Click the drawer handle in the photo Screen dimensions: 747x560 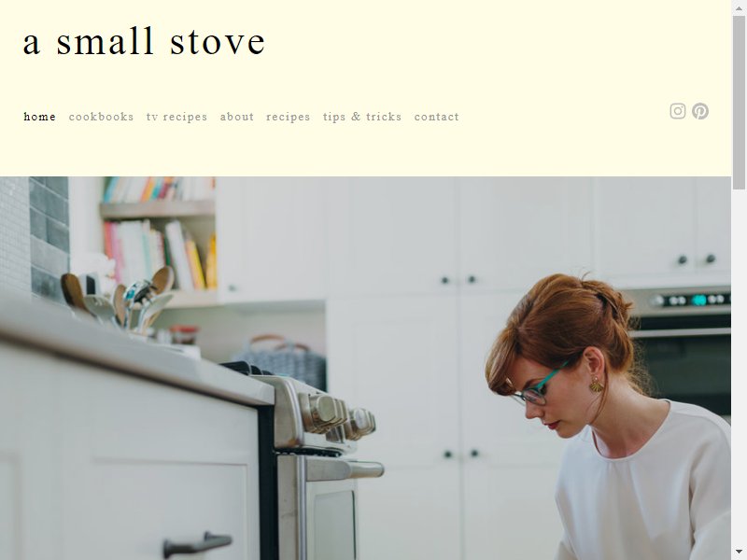(x=198, y=544)
